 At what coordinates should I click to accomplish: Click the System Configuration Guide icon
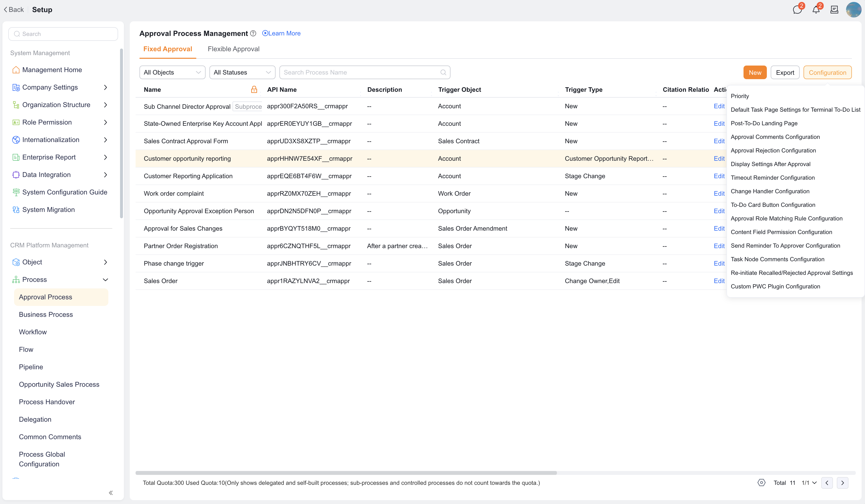[x=16, y=192]
